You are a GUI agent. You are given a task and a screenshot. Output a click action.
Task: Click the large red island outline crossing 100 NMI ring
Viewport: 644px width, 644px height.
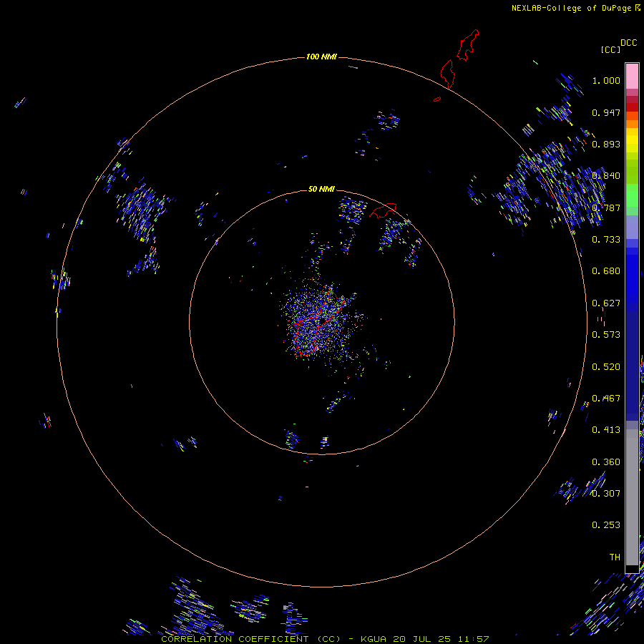pyautogui.click(x=448, y=74)
